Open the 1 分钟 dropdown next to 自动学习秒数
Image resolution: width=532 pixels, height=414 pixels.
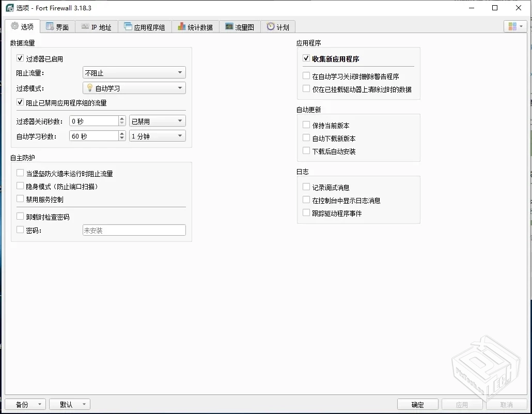pos(157,135)
